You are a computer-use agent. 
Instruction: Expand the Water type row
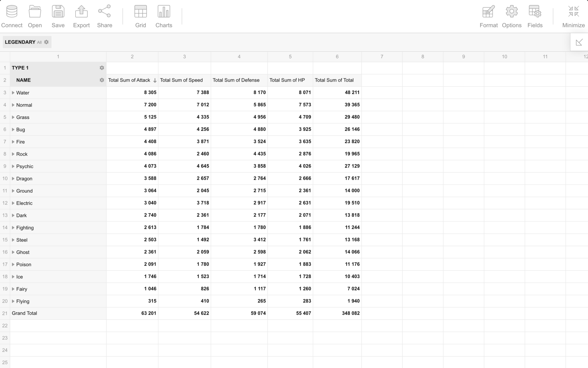point(13,93)
